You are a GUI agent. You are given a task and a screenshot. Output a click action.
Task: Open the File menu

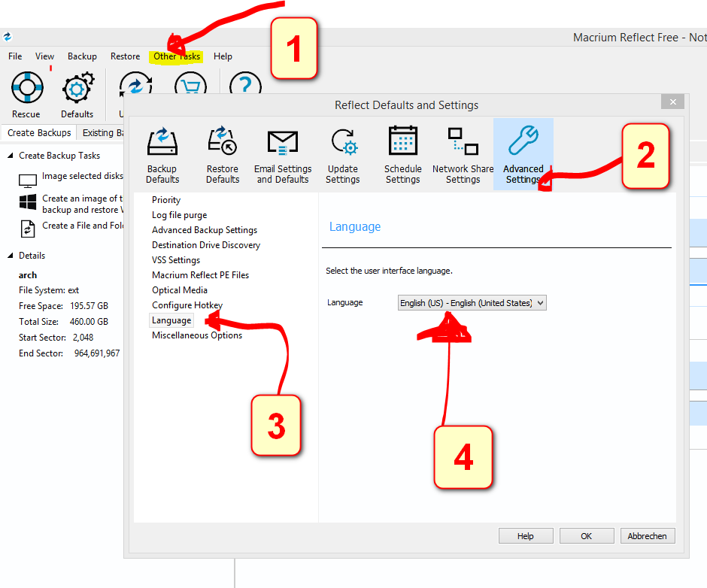click(15, 56)
